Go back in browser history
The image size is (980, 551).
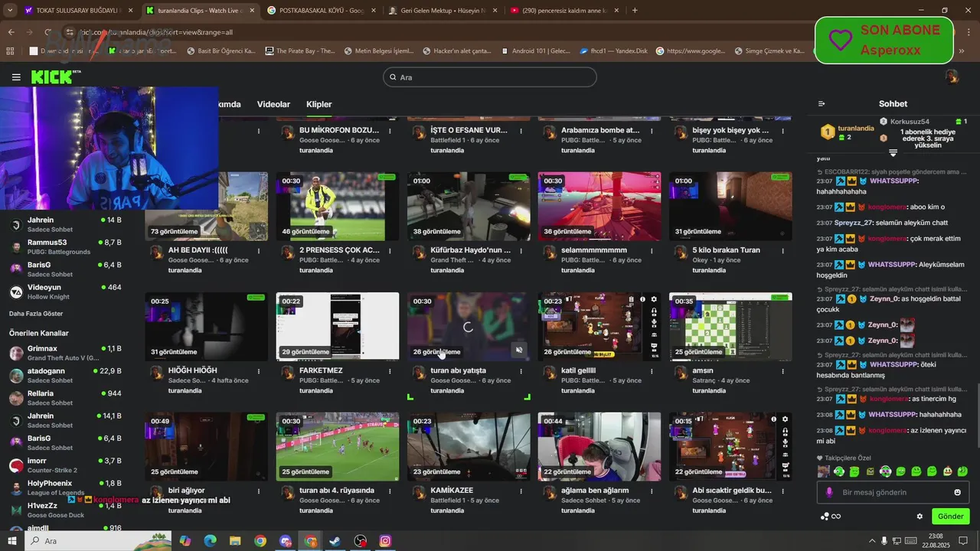11,32
